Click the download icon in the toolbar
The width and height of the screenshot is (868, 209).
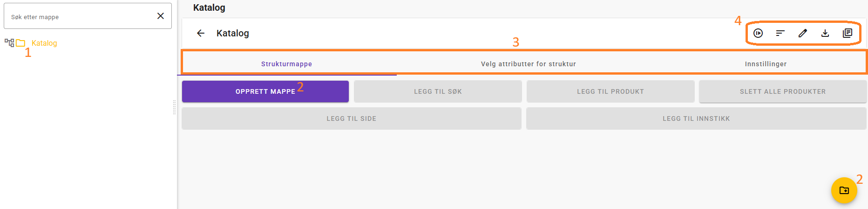coord(825,33)
